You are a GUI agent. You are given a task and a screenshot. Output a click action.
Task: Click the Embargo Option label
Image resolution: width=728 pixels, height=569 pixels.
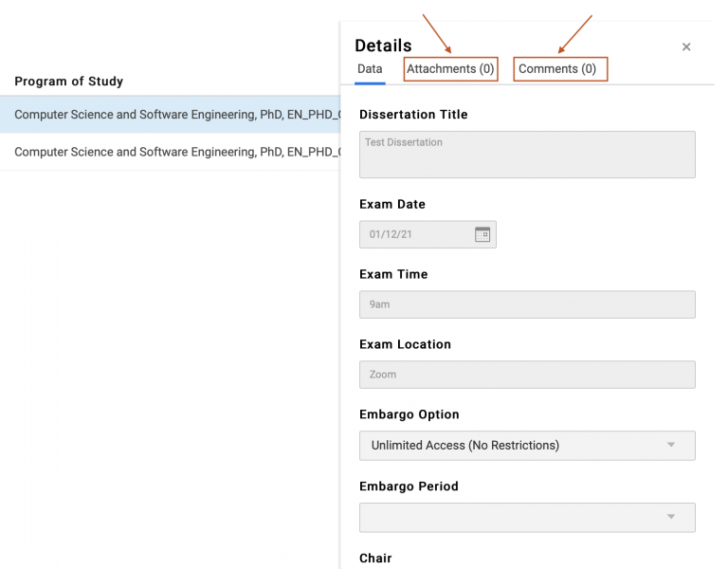click(409, 414)
